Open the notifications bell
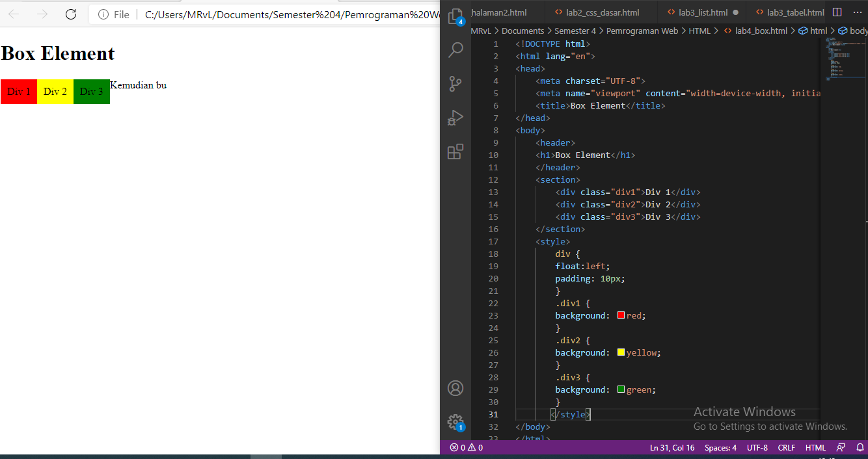The width and height of the screenshot is (868, 459). [x=860, y=447]
